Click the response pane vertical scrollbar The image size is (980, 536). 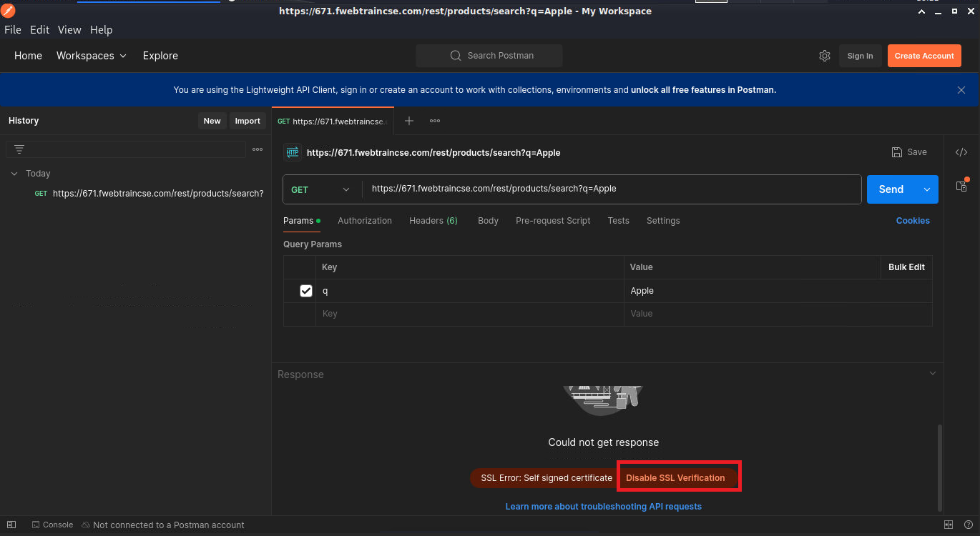[939, 465]
